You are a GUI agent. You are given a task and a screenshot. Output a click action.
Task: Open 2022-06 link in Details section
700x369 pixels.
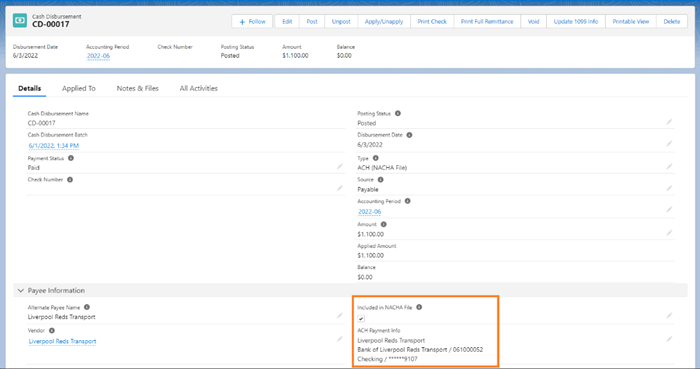click(370, 211)
